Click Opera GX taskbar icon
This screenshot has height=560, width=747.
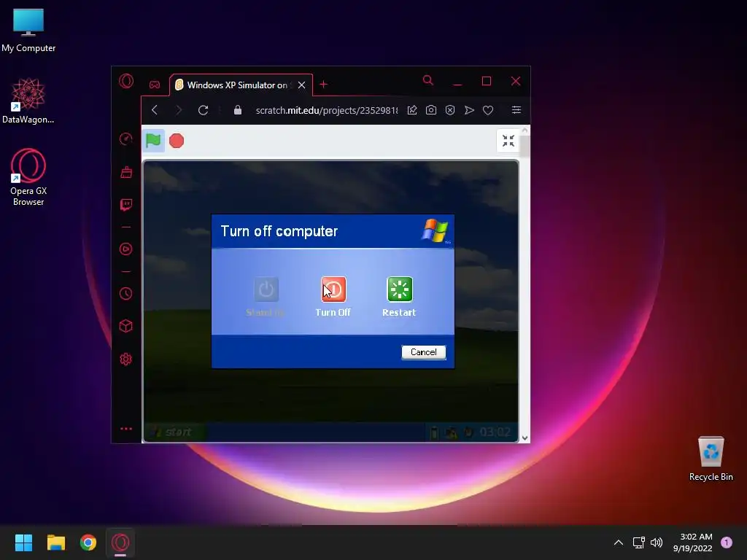(x=120, y=542)
